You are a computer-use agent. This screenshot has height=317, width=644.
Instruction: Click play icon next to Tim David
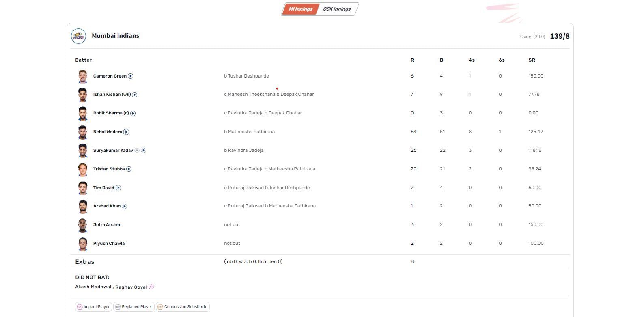click(x=118, y=188)
